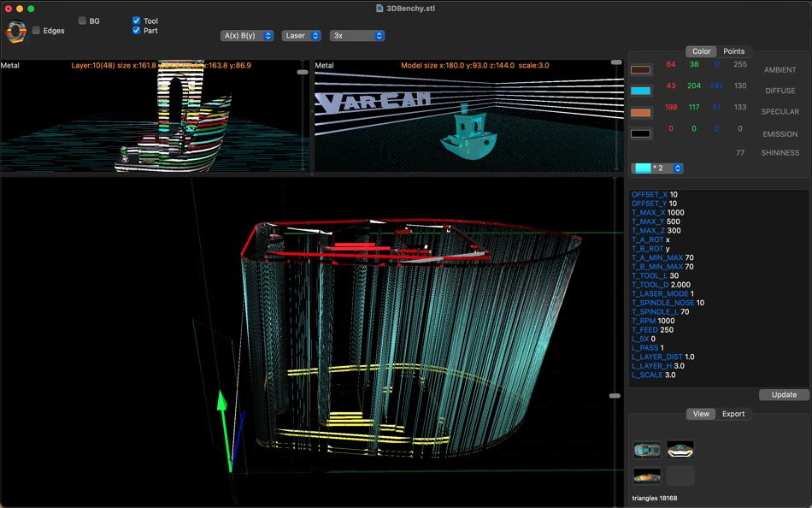The image size is (812, 508).
Task: Click the L_PASS 1 parameter line
Action: (648, 348)
